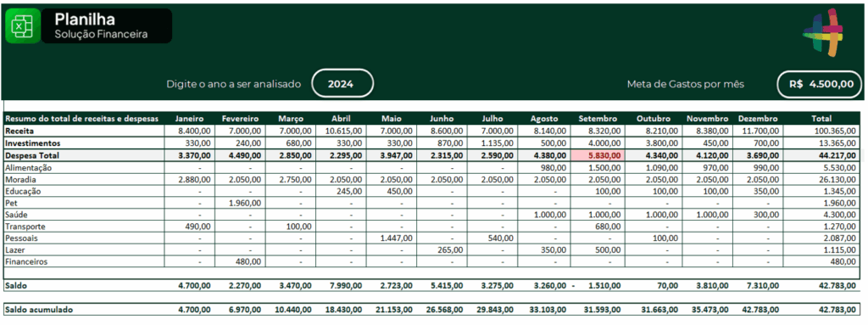This screenshot has width=868, height=325.
Task: Select the Saldo acumulado Agosto cell 33.103,00
Action: (544, 310)
